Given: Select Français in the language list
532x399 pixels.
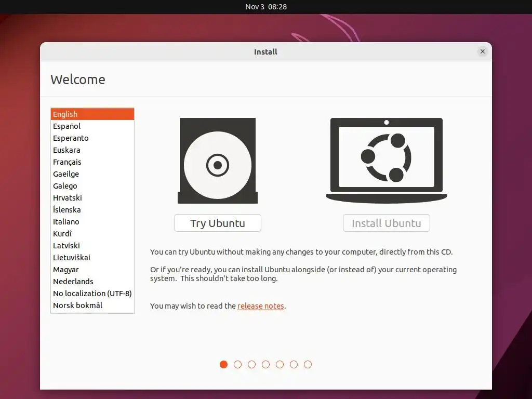Looking at the screenshot, I should [92, 162].
